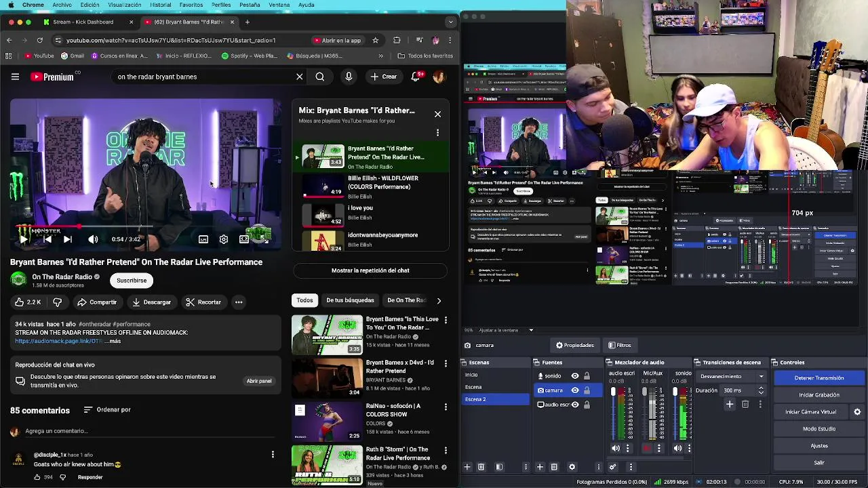Open more video actions ellipsis
The height and width of the screenshot is (488, 868).
(x=239, y=302)
